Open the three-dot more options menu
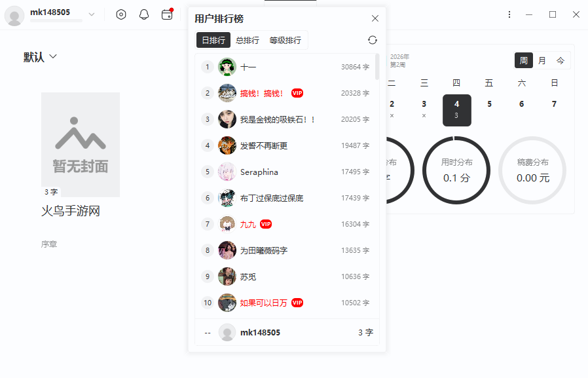The image size is (588, 378). tap(509, 14)
